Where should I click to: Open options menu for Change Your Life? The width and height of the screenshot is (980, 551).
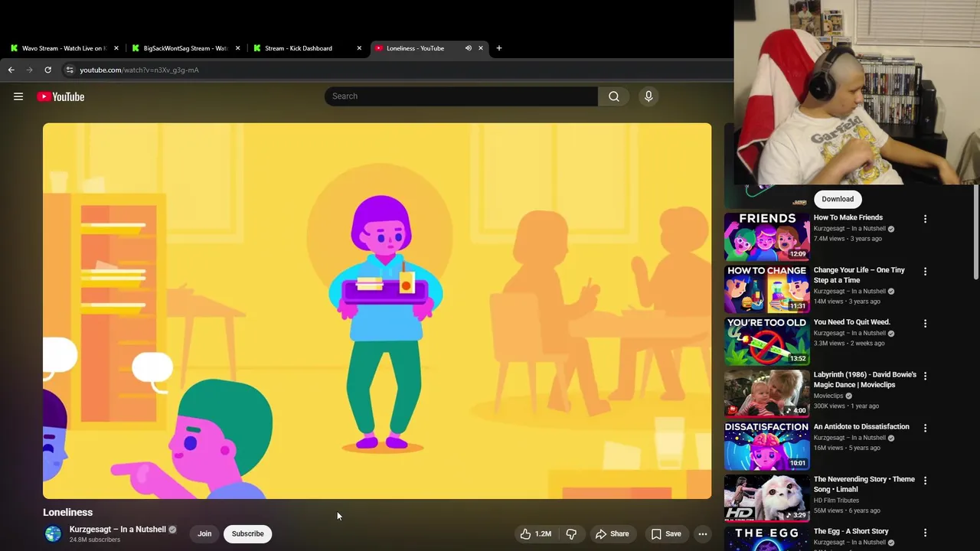coord(925,272)
